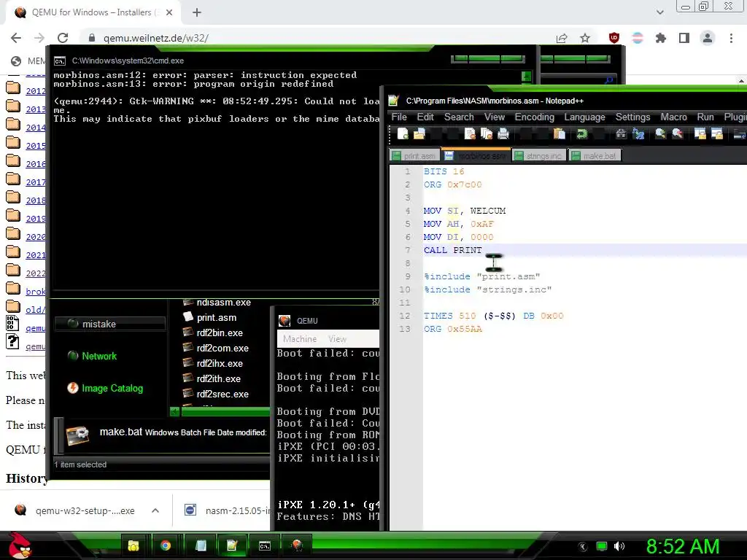The image size is (747, 560).
Task: Open the Encoding menu in Notepad++
Action: tap(535, 117)
